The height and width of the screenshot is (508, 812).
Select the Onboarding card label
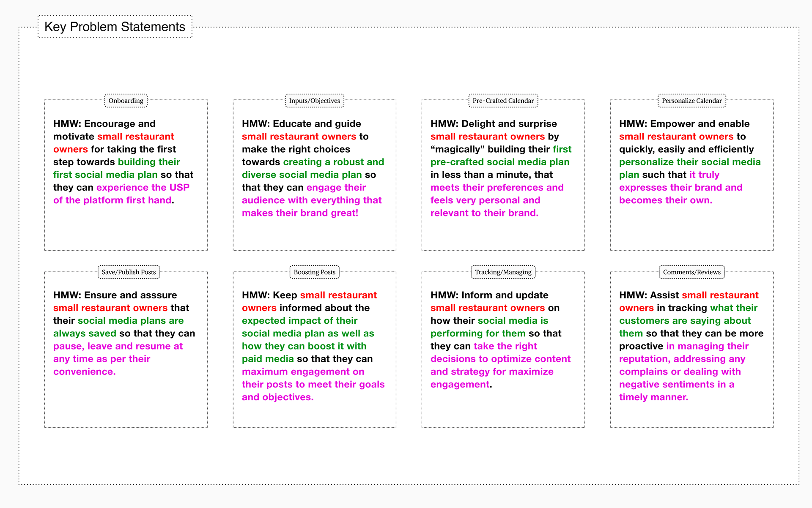(x=126, y=101)
